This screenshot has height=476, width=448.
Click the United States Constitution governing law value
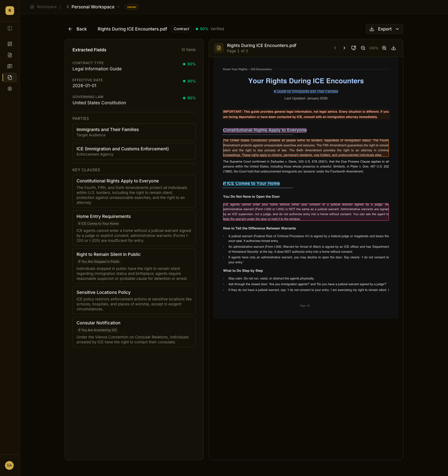tap(99, 103)
